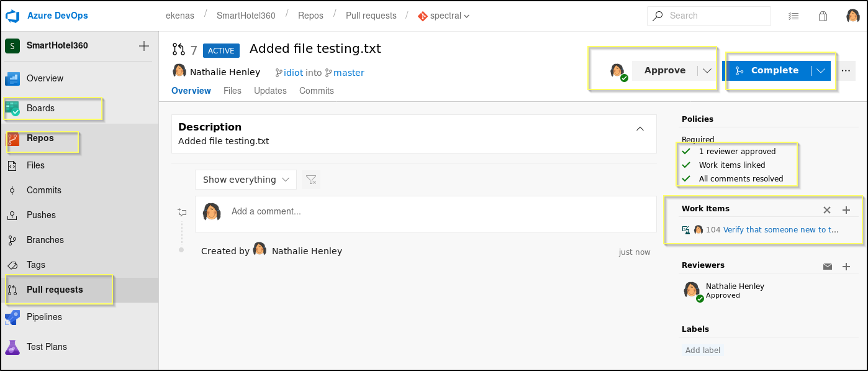Click the 'All comments resolved' policy
The height and width of the screenshot is (371, 868).
click(741, 179)
